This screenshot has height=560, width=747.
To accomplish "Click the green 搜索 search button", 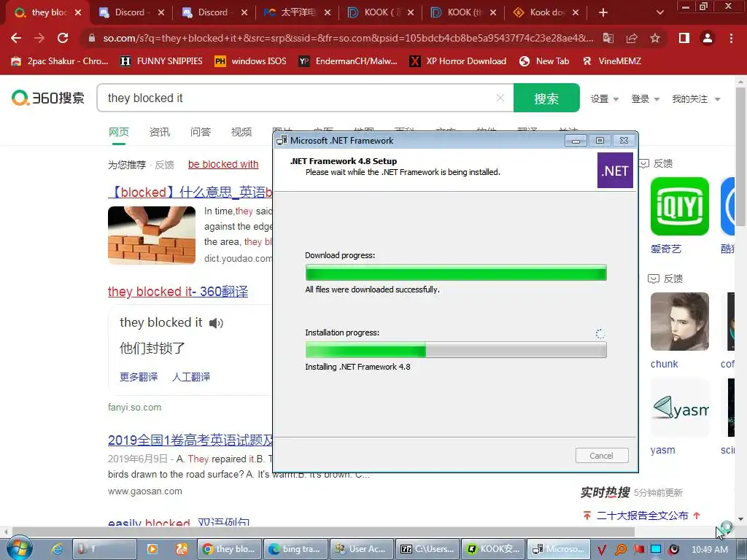I will point(546,98).
